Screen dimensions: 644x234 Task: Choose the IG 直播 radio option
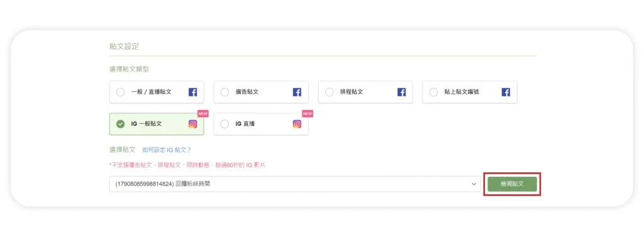[225, 124]
